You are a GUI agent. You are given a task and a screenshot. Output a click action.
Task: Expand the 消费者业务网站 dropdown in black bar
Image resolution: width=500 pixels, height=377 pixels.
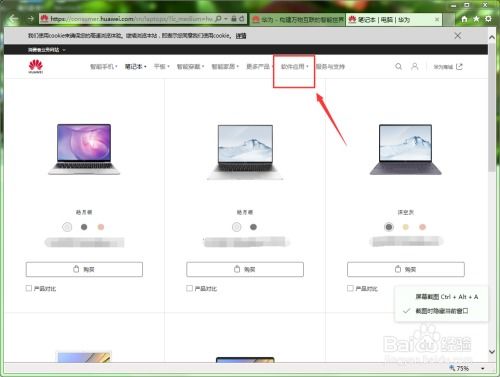pyautogui.click(x=47, y=50)
